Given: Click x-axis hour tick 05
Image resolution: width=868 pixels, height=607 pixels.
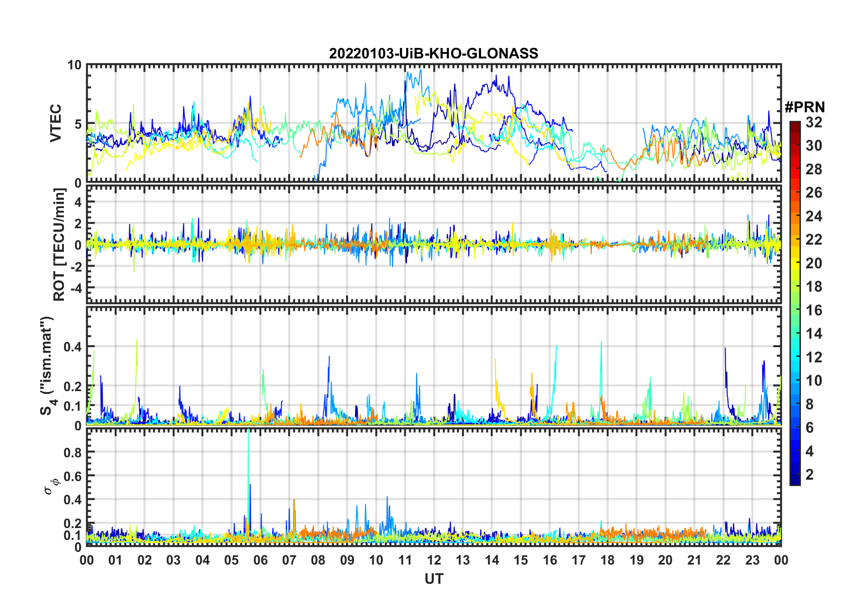Looking at the screenshot, I should [x=231, y=560].
